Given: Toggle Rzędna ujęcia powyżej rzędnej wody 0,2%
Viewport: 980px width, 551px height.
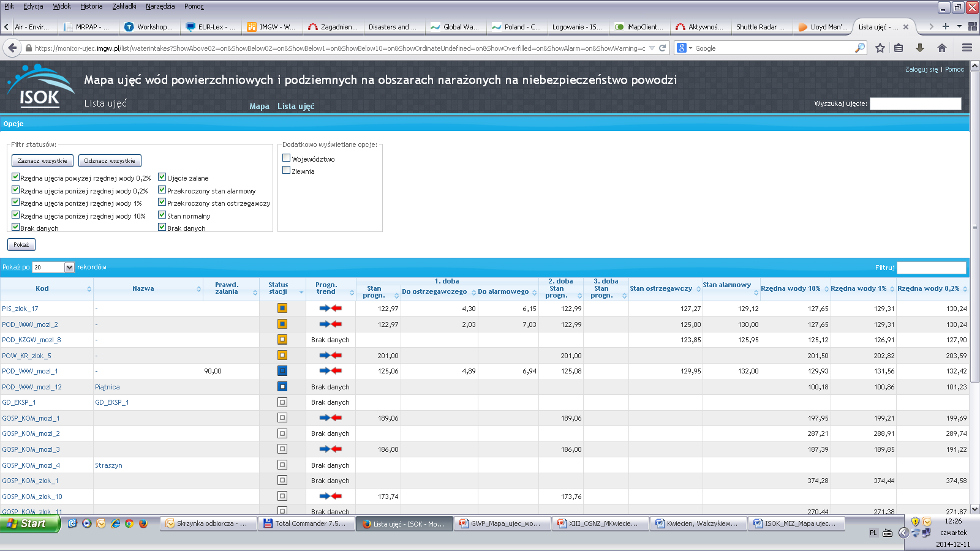Looking at the screenshot, I should (x=16, y=176).
